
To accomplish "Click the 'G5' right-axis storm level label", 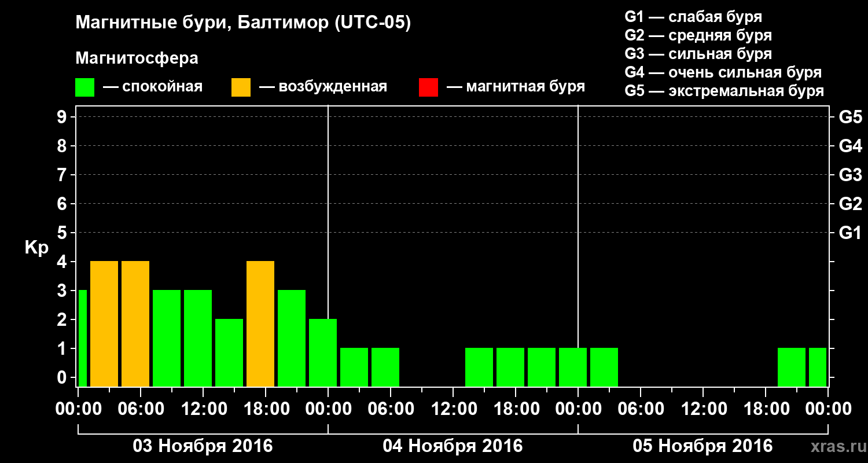I will [850, 117].
